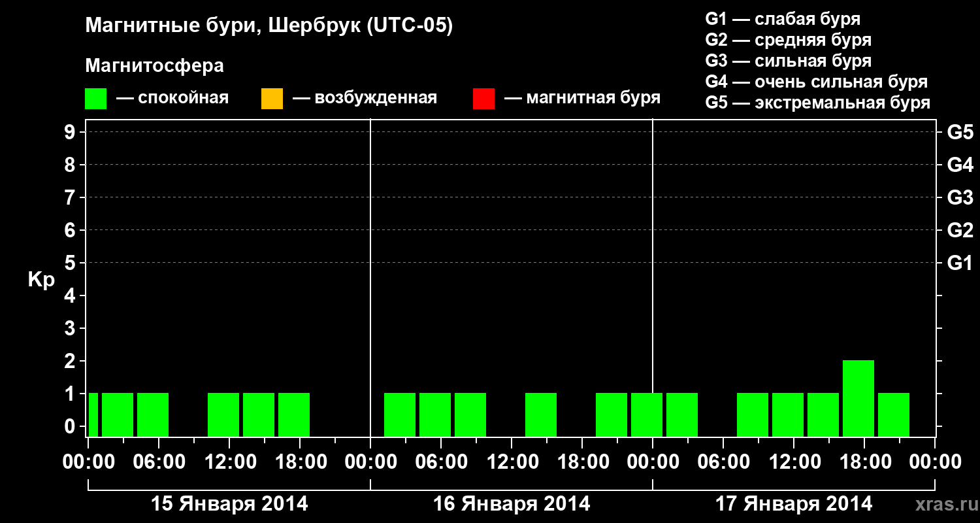Click the 'G2' label on the right axis
980x523 pixels.
[960, 231]
